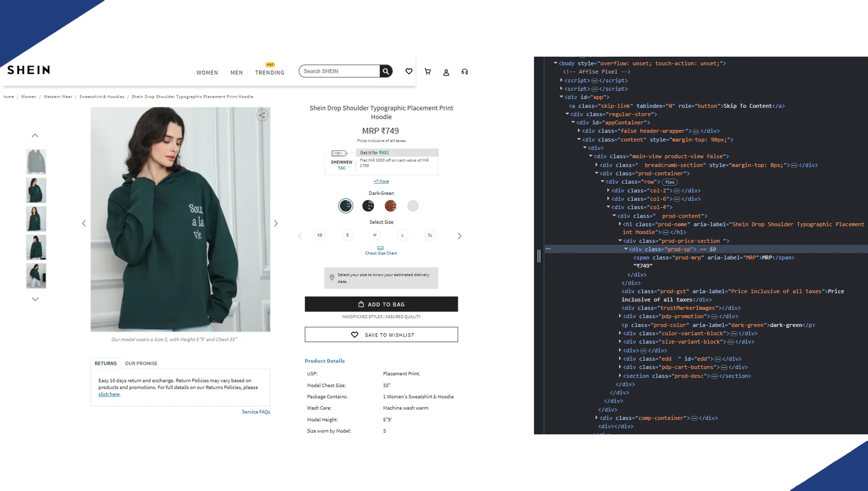Switch to OUR PROMISE tab
The image size is (868, 491).
141,363
